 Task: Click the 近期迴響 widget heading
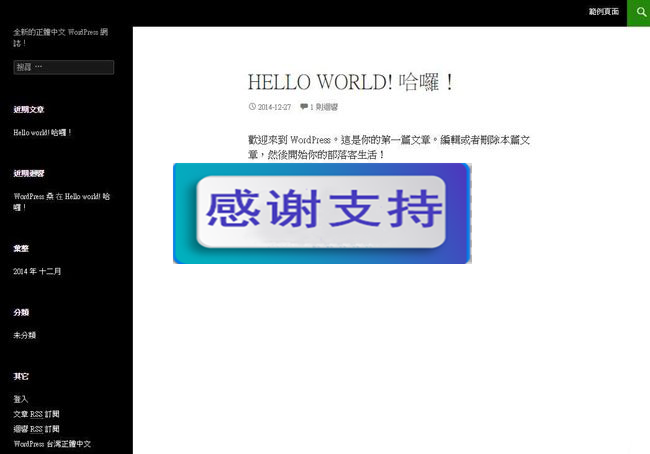coord(29,173)
